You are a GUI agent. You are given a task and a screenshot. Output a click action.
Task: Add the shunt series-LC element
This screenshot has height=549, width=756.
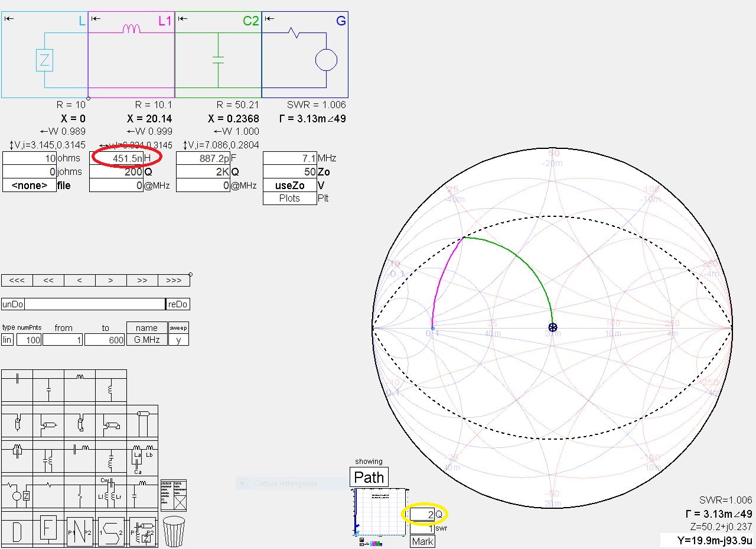pyautogui.click(x=111, y=457)
